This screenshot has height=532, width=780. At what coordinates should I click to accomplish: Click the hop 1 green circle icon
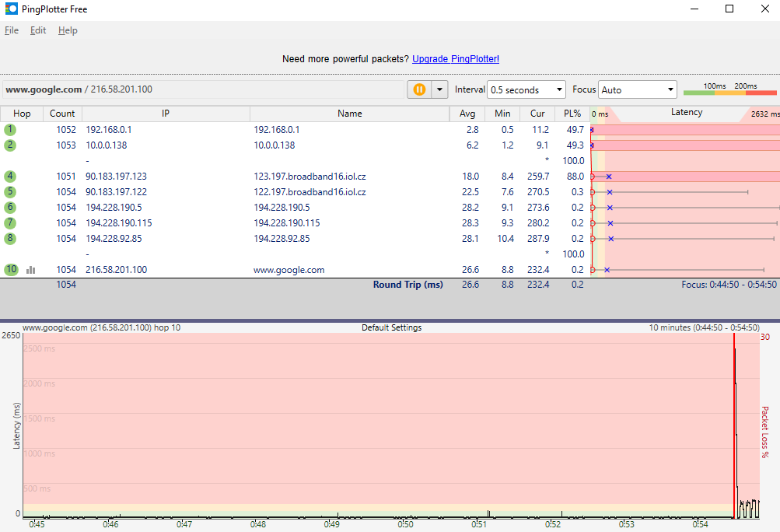9,130
